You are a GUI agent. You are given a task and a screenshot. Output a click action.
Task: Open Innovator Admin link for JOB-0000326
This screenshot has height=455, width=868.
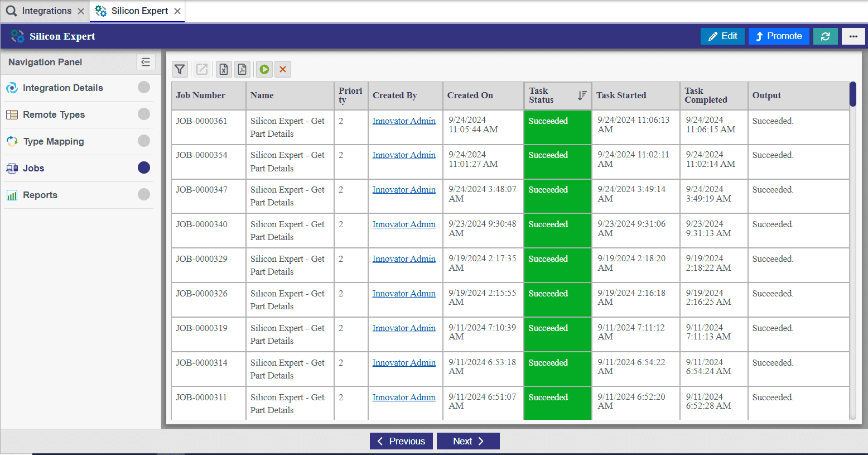click(x=404, y=294)
